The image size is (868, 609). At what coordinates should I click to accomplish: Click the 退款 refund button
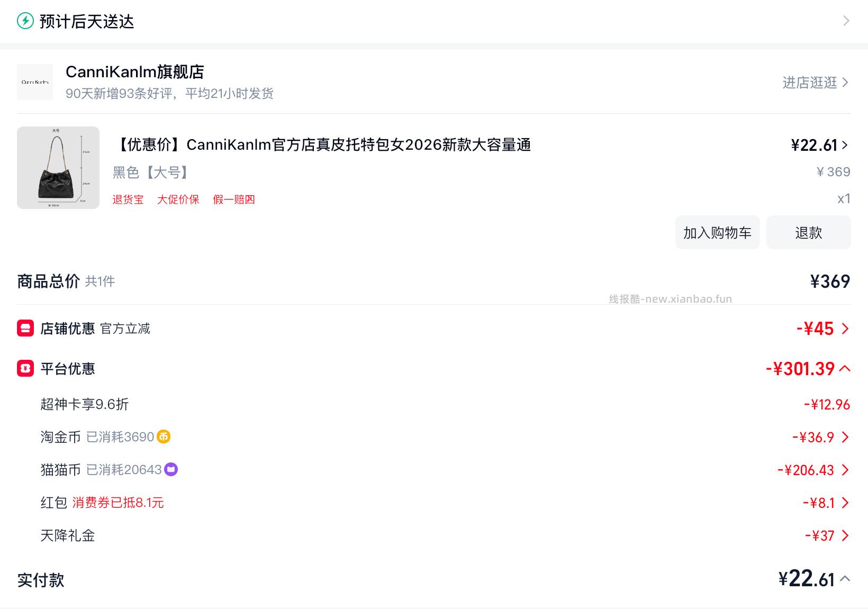click(808, 232)
